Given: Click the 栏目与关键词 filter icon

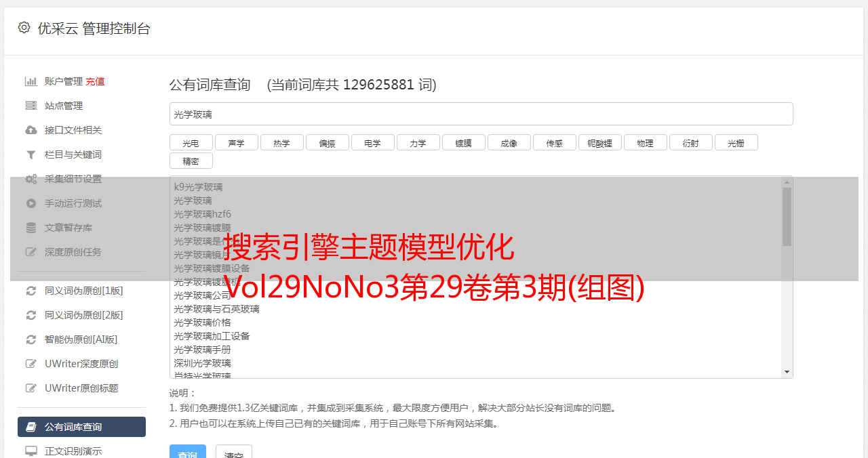Looking at the screenshot, I should point(31,154).
